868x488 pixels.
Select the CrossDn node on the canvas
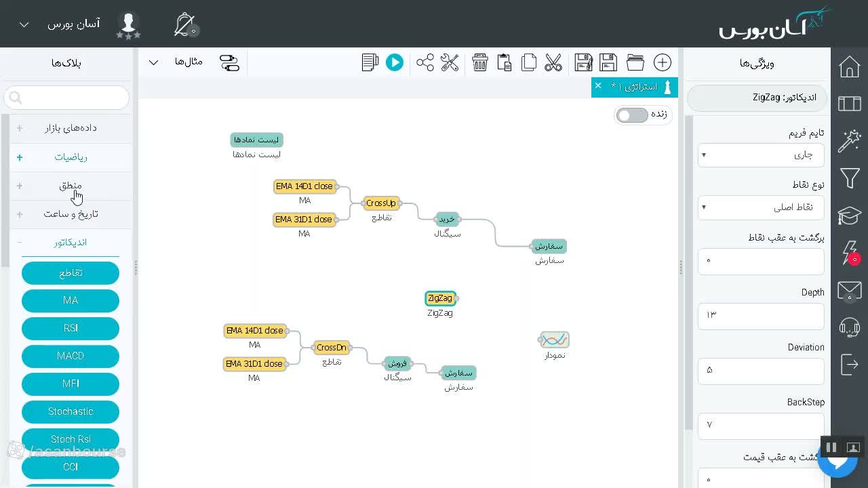[332, 348]
